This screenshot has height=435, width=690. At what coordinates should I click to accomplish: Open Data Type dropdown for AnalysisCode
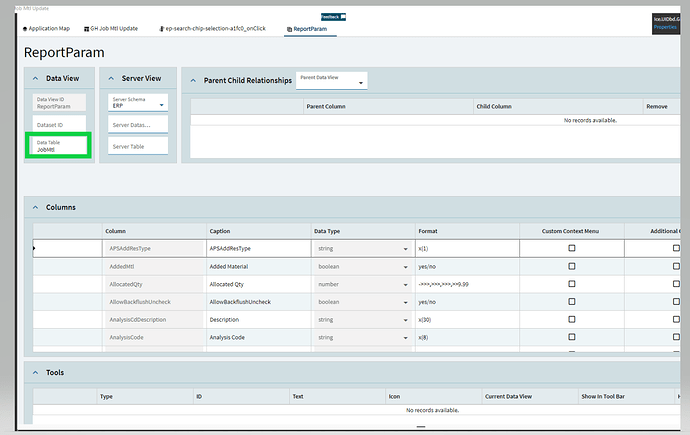[x=405, y=338]
